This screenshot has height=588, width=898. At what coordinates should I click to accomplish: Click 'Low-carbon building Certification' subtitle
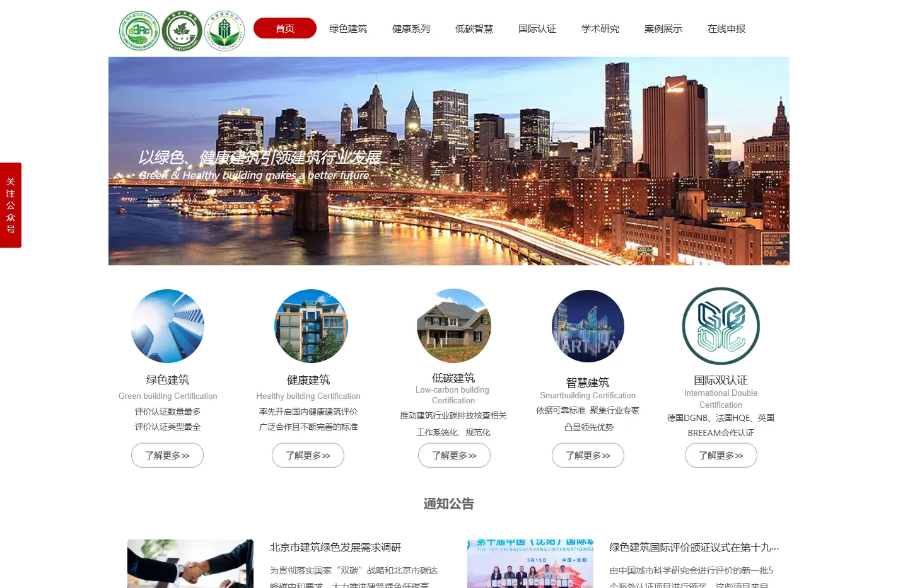coord(453,395)
